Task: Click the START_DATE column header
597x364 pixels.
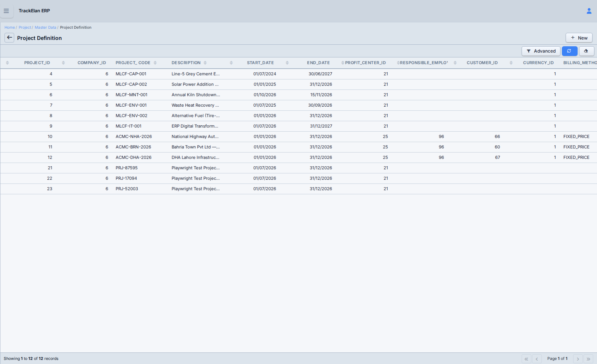Action: click(260, 63)
